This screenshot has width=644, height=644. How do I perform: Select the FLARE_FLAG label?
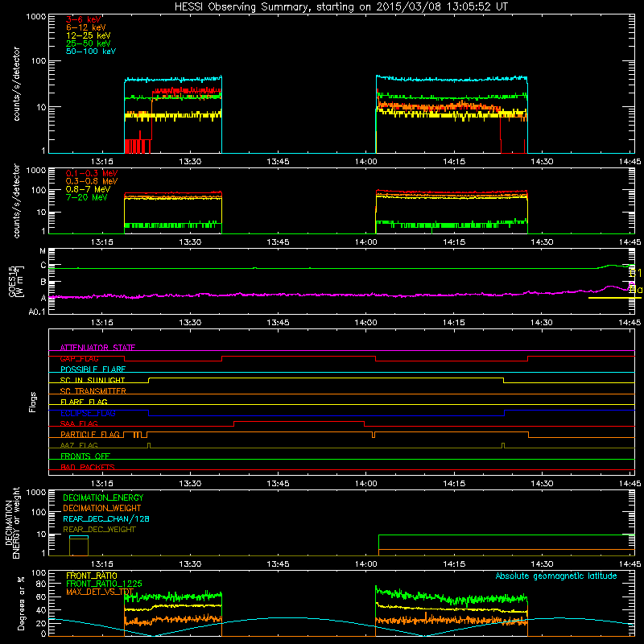click(84, 402)
